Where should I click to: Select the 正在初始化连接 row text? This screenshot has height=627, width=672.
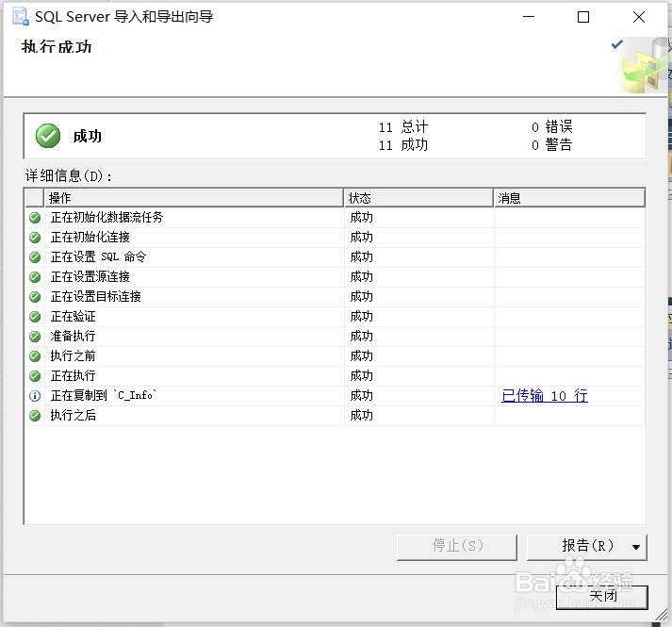click(90, 238)
